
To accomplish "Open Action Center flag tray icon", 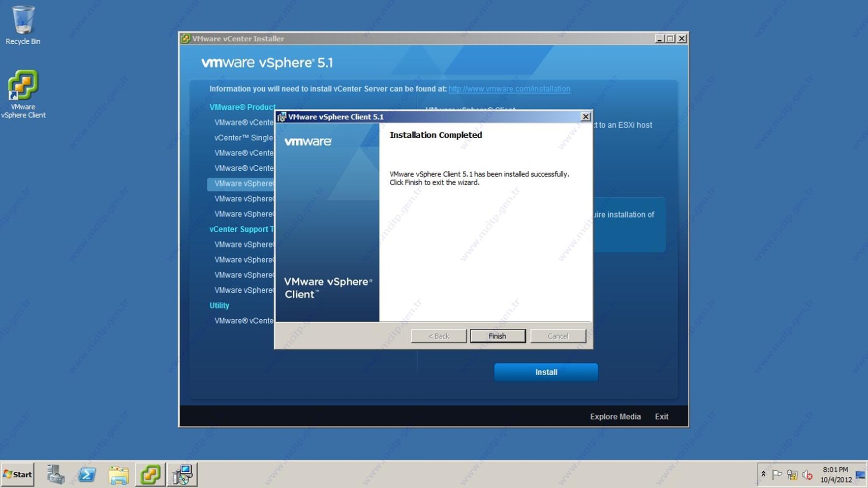I will pos(777,475).
